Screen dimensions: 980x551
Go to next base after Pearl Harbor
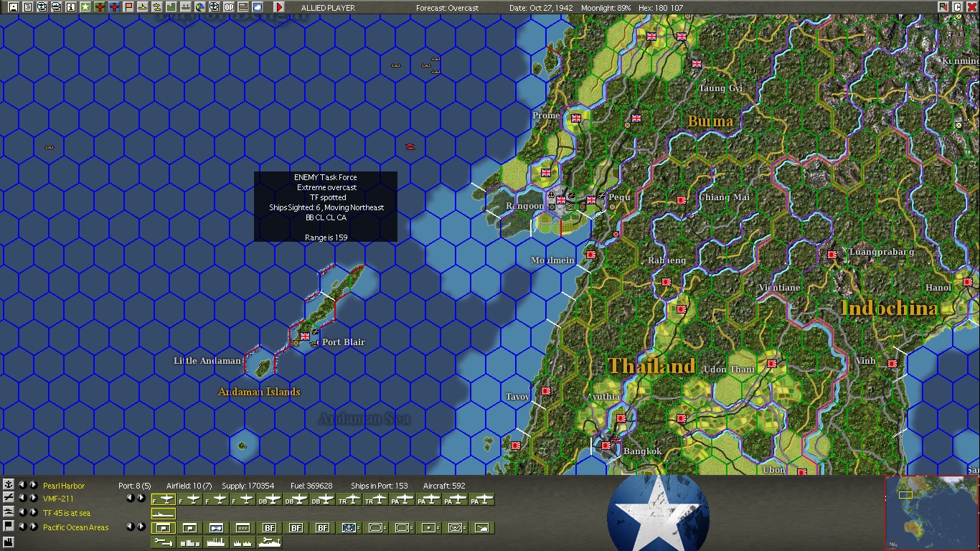point(33,485)
